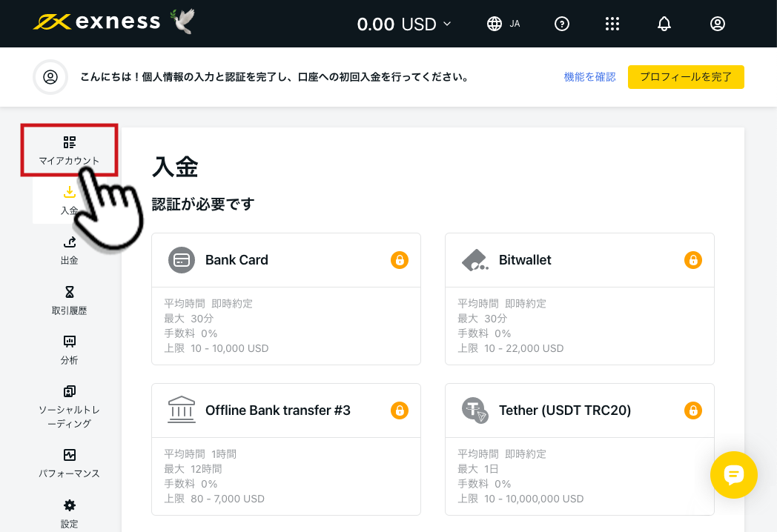This screenshot has height=532, width=777.
Task: Click the bank building icon
Action: pos(182,409)
